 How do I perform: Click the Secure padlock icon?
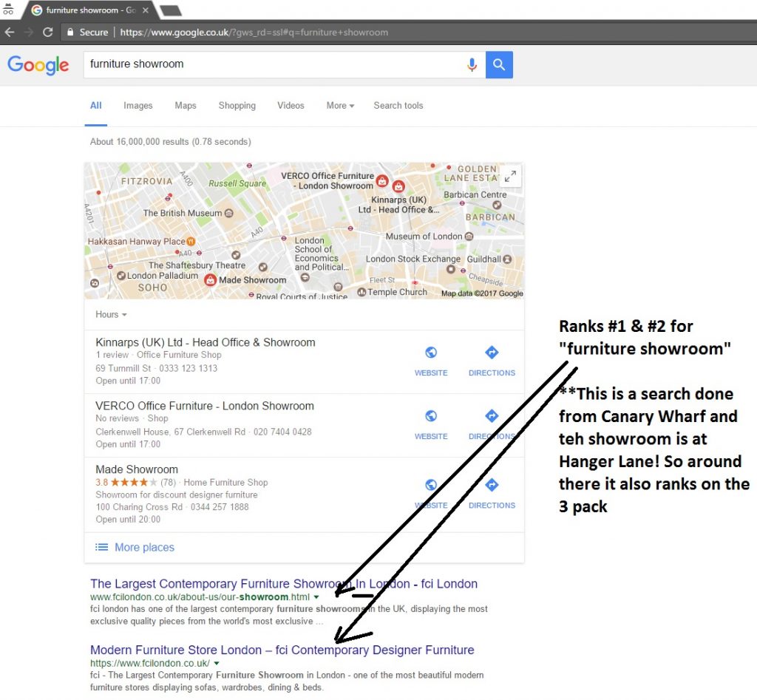pyautogui.click(x=70, y=33)
